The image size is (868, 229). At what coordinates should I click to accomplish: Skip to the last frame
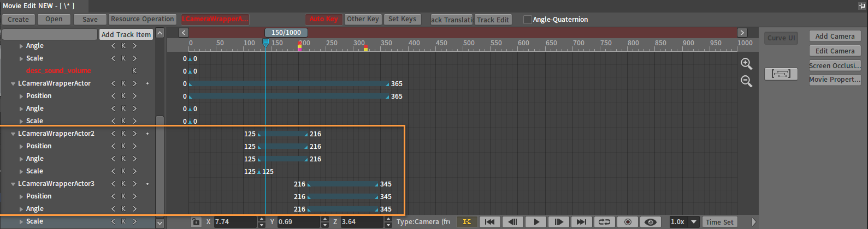(x=581, y=222)
